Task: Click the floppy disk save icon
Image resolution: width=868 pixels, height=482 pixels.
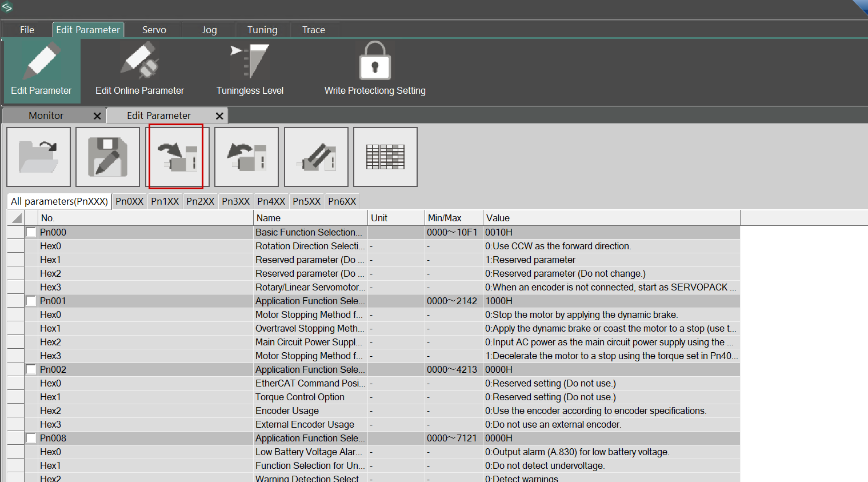Action: (107, 157)
